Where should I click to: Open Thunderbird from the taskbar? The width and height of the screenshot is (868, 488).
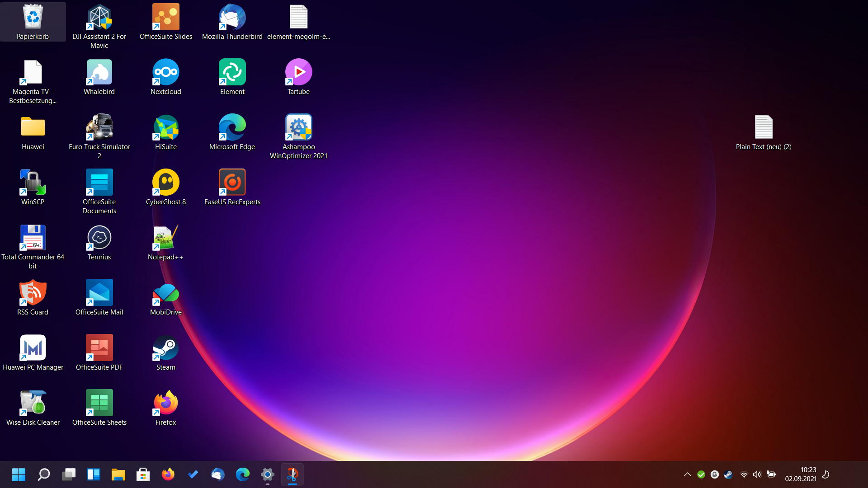tap(217, 474)
